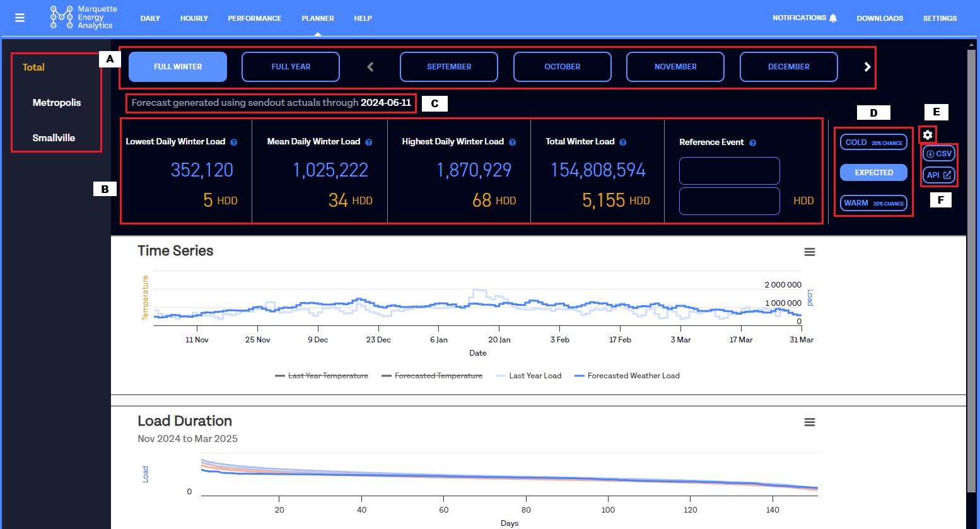Select the FULL YEAR period
This screenshot has height=529, width=980.
(291, 67)
